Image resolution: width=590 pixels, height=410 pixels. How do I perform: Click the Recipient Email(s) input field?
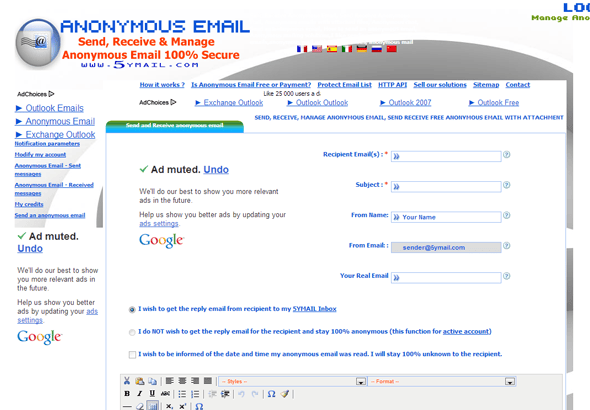446,156
